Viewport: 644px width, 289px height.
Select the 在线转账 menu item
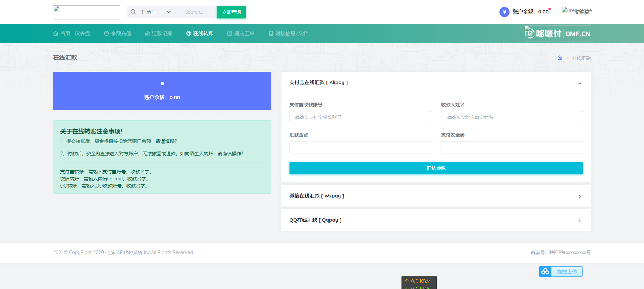click(200, 34)
